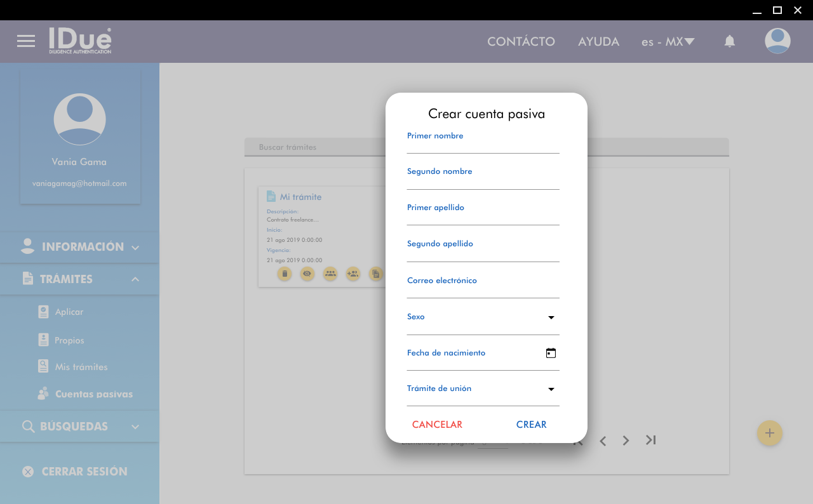This screenshot has width=813, height=504.
Task: Open the es - MX language selector
Action: (668, 42)
